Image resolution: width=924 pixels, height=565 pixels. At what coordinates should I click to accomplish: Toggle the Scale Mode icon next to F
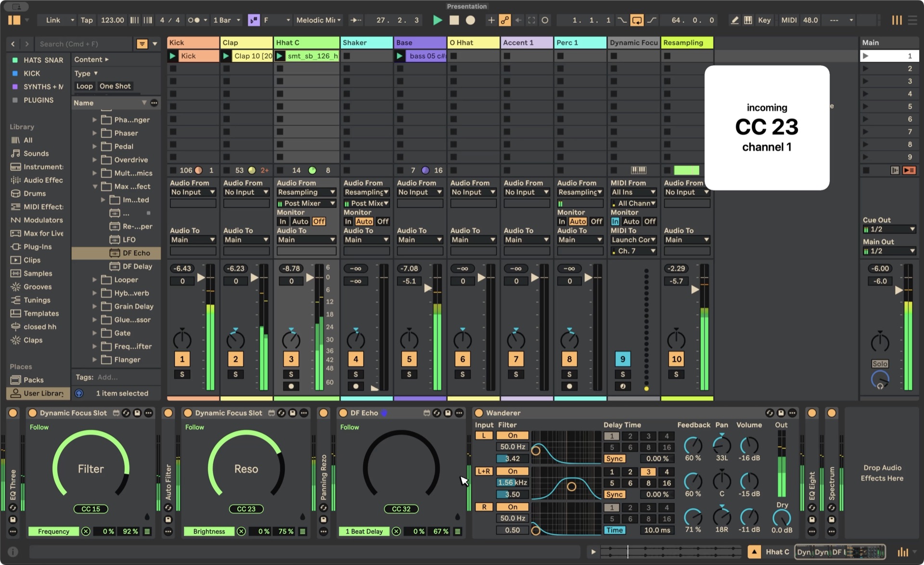pos(254,20)
